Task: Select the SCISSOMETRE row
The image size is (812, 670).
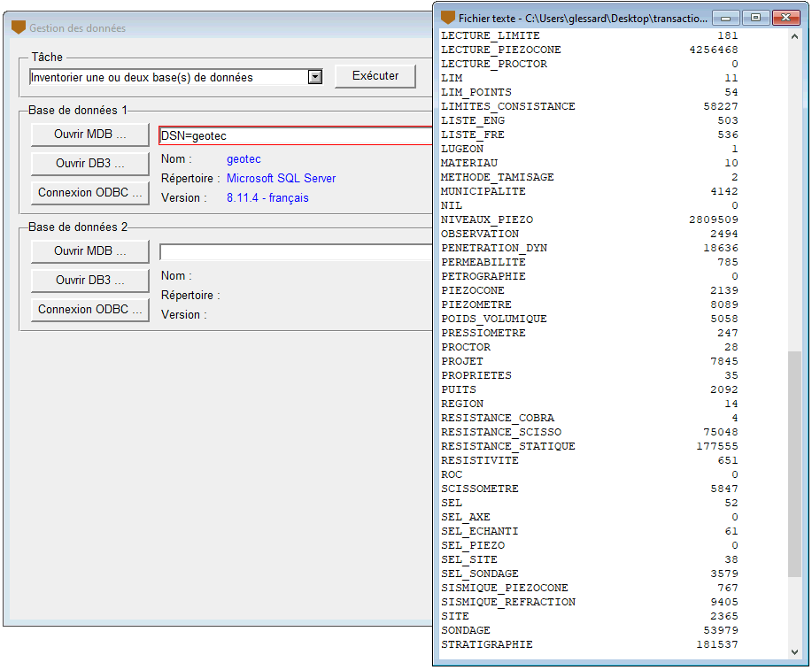Action: 590,489
